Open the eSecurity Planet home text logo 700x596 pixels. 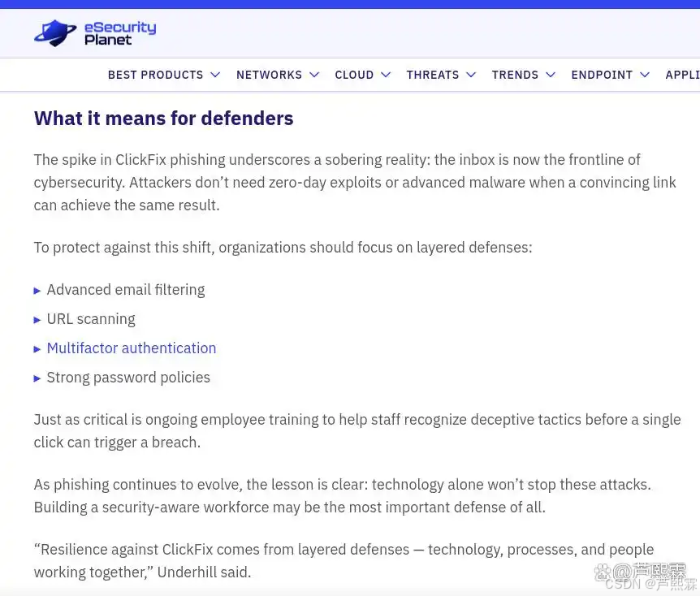120,33
